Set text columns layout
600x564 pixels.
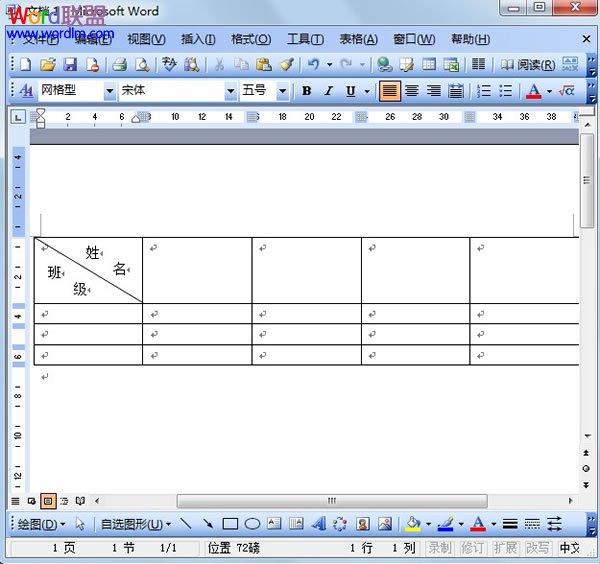point(478,64)
